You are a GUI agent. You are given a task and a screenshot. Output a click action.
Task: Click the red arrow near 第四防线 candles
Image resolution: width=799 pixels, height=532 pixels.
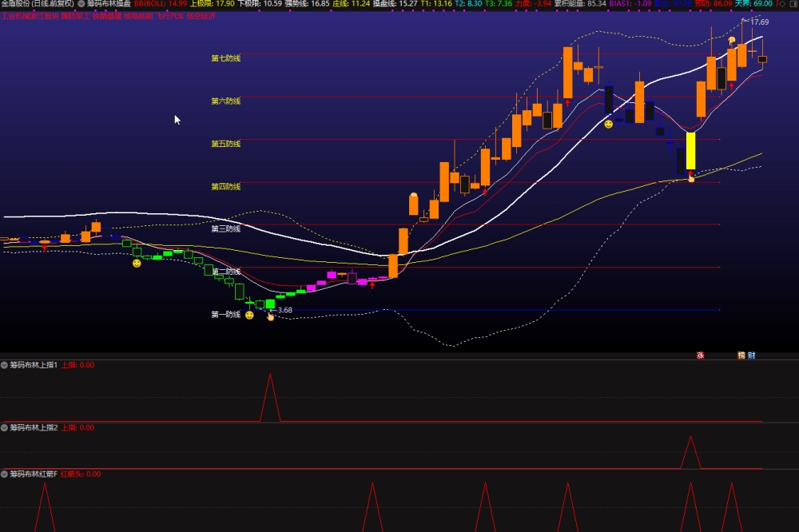485,192
